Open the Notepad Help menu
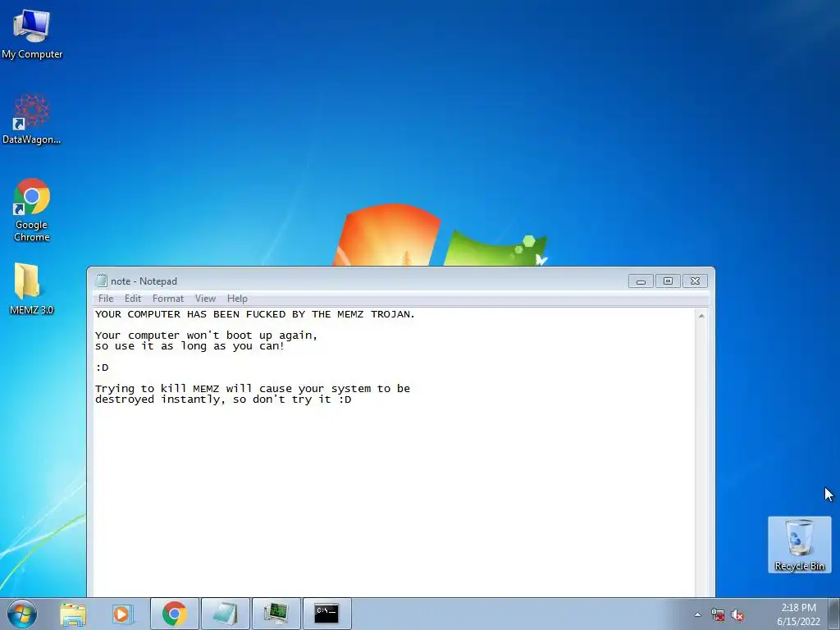The height and width of the screenshot is (630, 840). (x=237, y=299)
